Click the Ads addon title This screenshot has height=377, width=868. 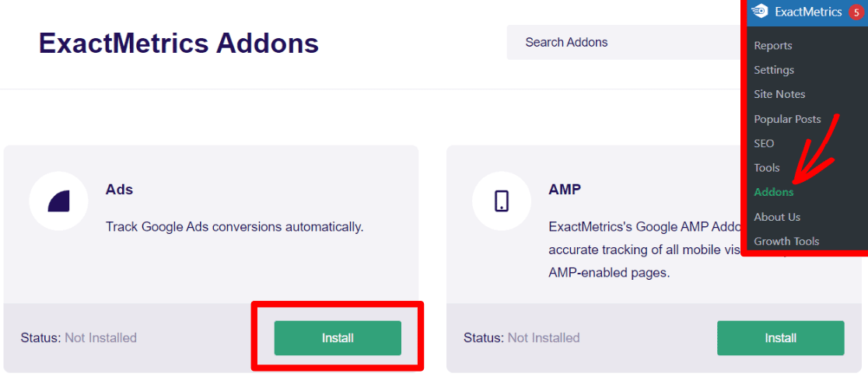pyautogui.click(x=120, y=190)
